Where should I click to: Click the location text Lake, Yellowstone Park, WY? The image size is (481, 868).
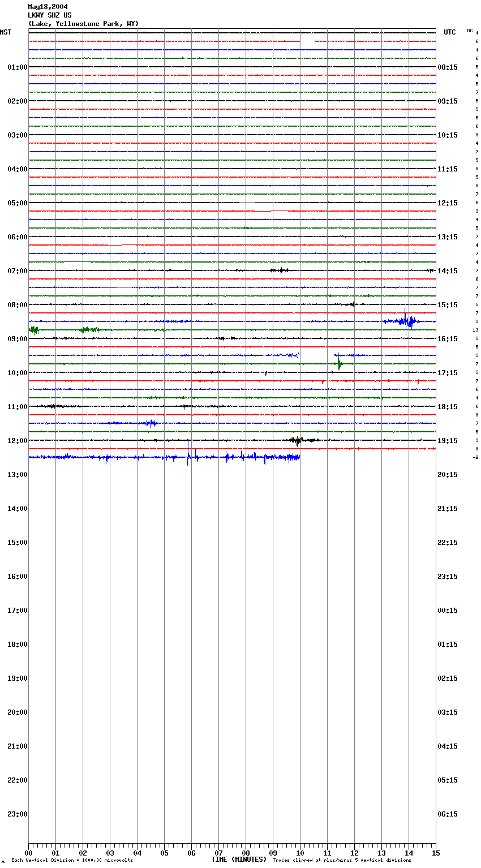click(x=83, y=24)
